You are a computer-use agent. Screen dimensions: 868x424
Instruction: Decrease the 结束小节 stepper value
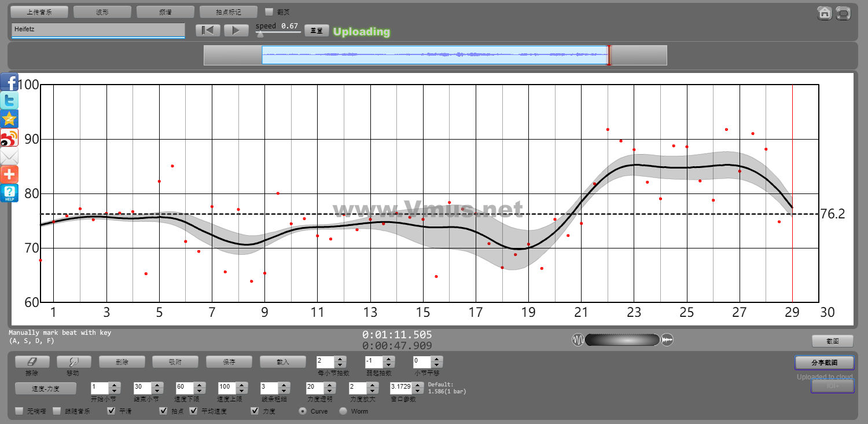point(156,391)
